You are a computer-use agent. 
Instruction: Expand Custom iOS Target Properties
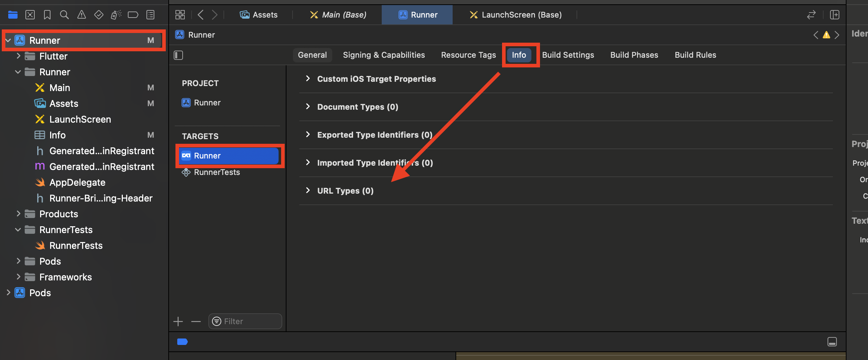pyautogui.click(x=308, y=79)
